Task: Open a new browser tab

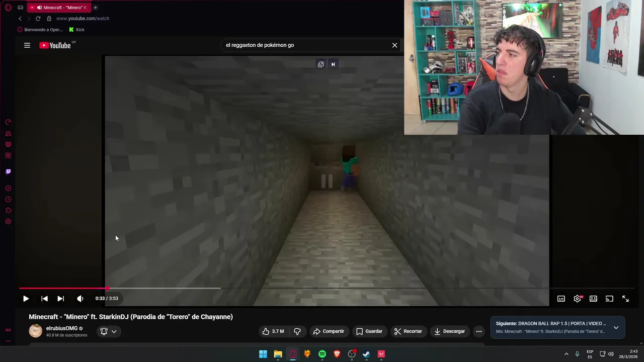Action: [x=95, y=8]
